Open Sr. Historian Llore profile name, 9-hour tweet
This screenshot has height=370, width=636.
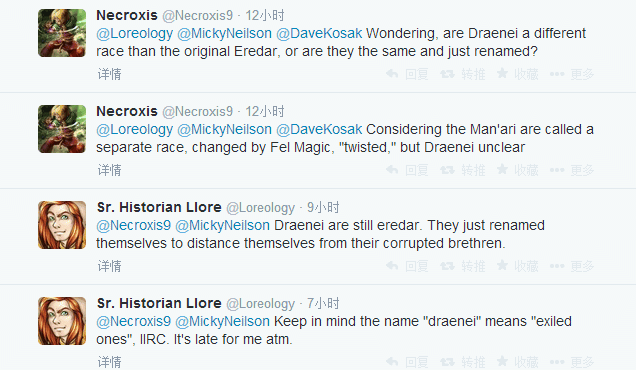(159, 207)
